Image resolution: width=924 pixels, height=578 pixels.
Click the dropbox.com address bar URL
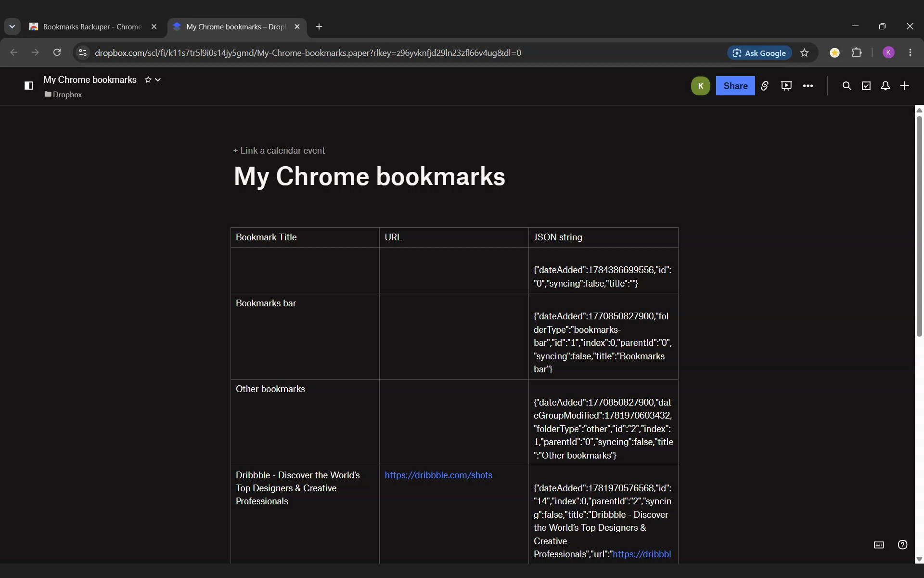308,53
